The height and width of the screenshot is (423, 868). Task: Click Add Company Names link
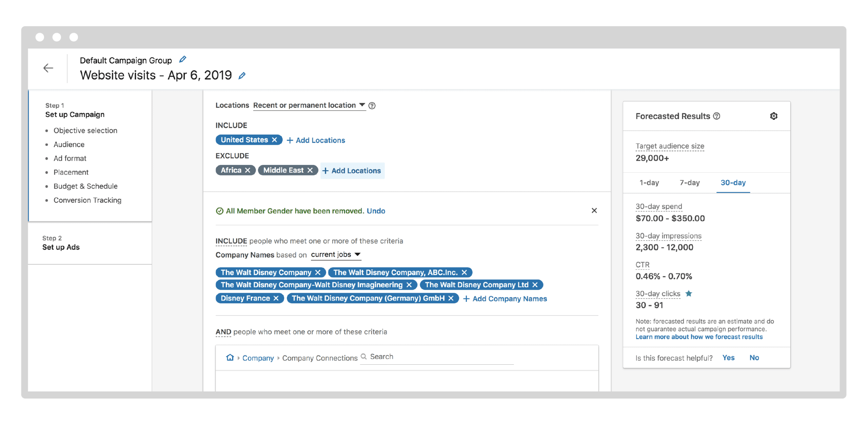pyautogui.click(x=505, y=299)
